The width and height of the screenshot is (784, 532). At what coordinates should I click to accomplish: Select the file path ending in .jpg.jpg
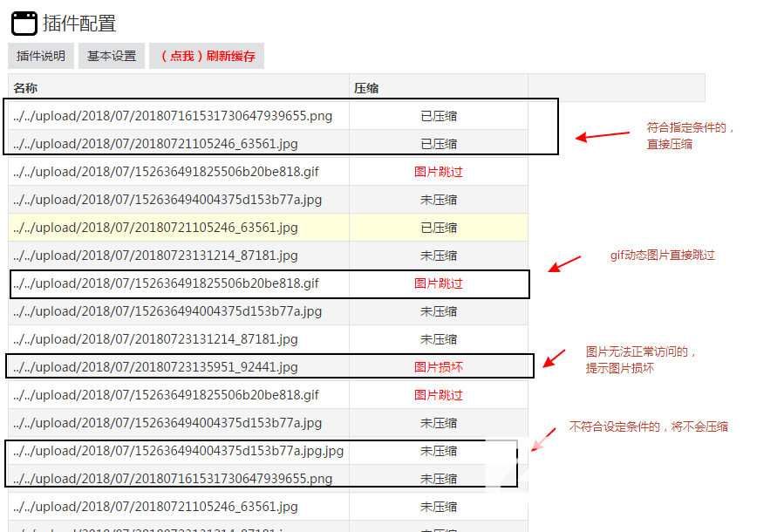(178, 451)
